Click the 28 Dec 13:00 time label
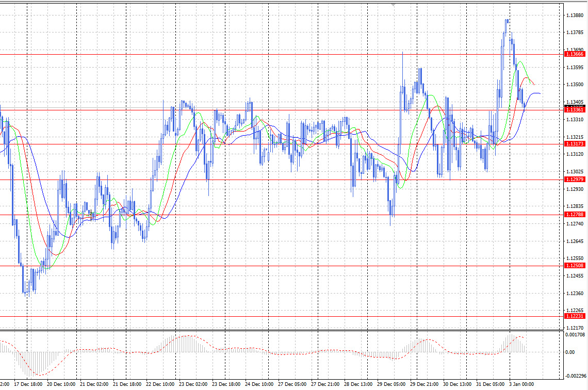Image resolution: width=588 pixels, height=390 pixels. [358, 384]
